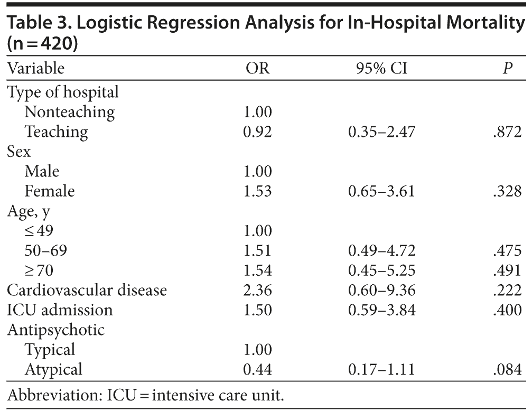The image size is (532, 411).
Task: Select the "Type of hospital" row label
Action: [63, 92]
